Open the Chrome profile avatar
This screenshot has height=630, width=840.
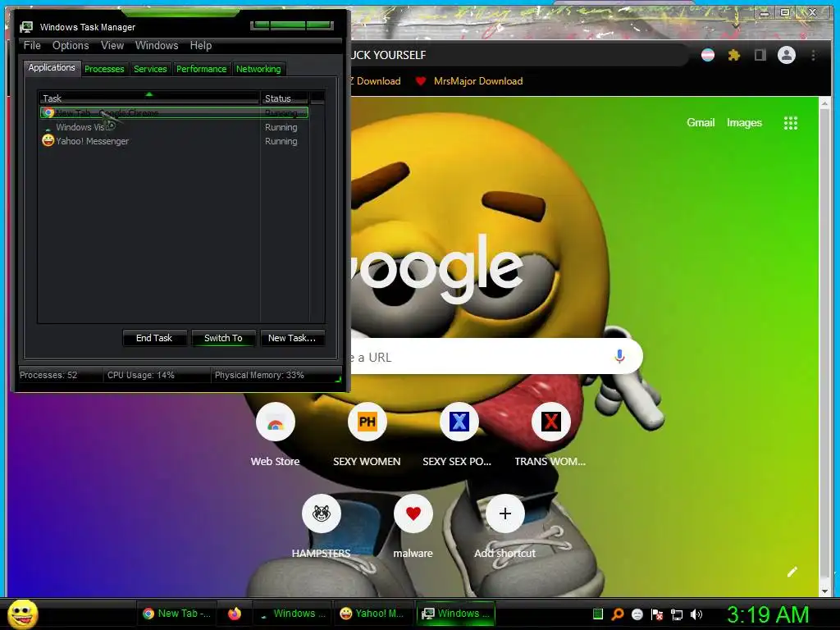click(787, 55)
